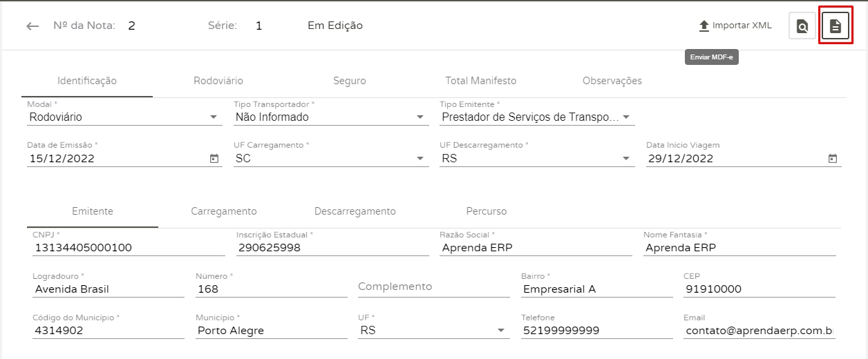The height and width of the screenshot is (359, 868).
Task: Select the Carregamento sub-tab
Action: [x=224, y=211]
